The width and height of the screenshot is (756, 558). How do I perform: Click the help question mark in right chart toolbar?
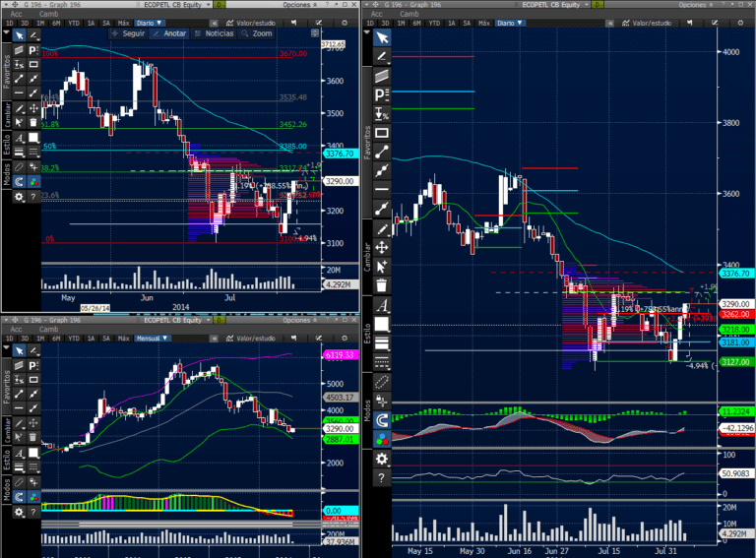pyautogui.click(x=382, y=477)
